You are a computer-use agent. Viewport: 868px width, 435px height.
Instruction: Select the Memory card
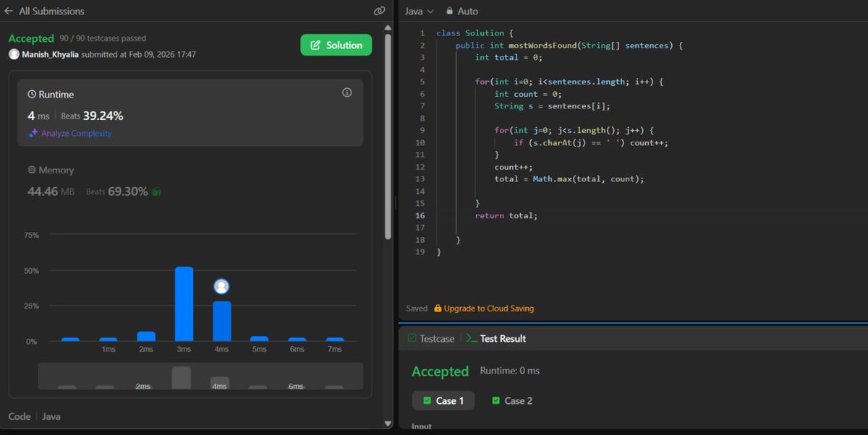(190, 181)
